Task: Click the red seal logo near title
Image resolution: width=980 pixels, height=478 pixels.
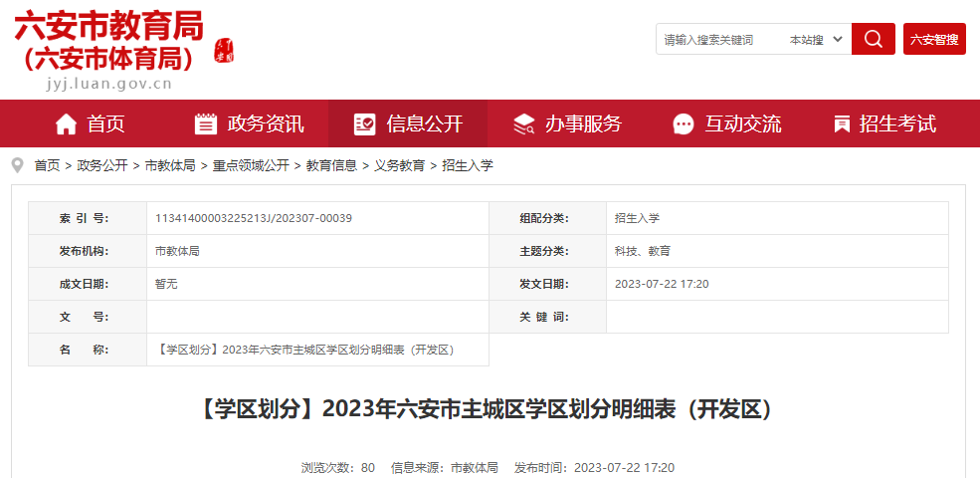Action: coord(225,50)
